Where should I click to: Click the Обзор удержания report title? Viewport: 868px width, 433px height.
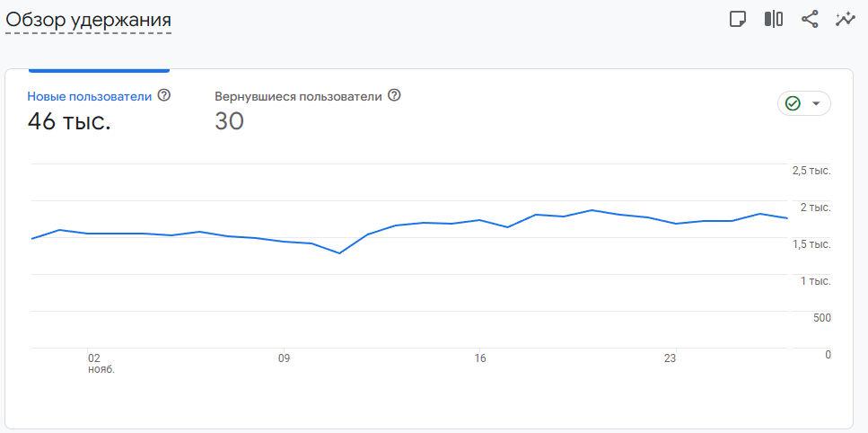88,20
